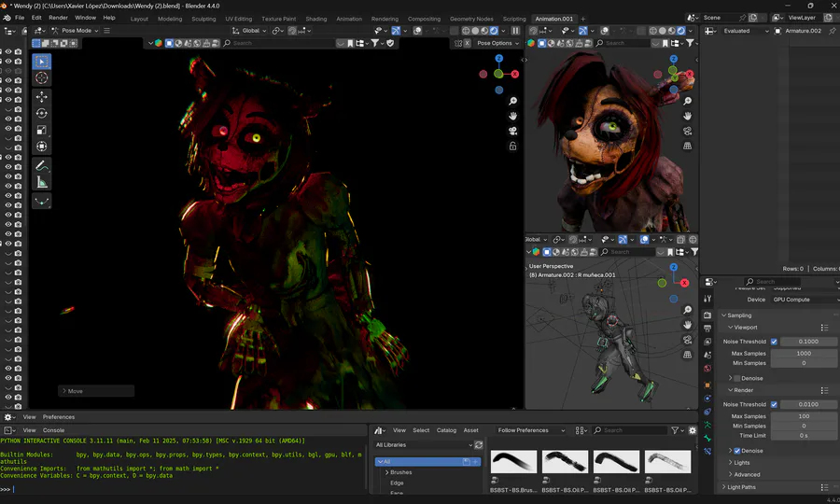This screenshot has height=504, width=840.
Task: Enable Viewport Denoise checkbox
Action: (737, 378)
